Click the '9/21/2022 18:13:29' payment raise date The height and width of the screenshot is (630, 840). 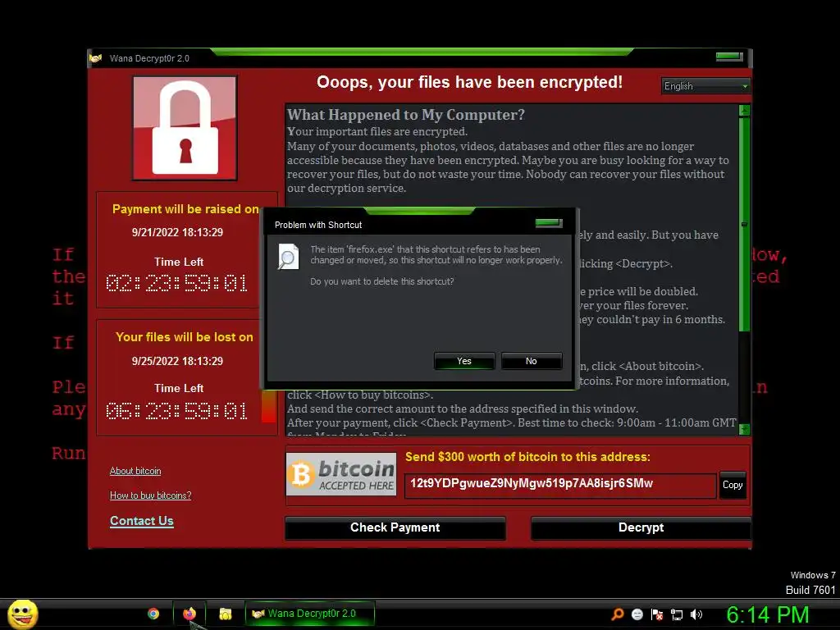pos(177,232)
